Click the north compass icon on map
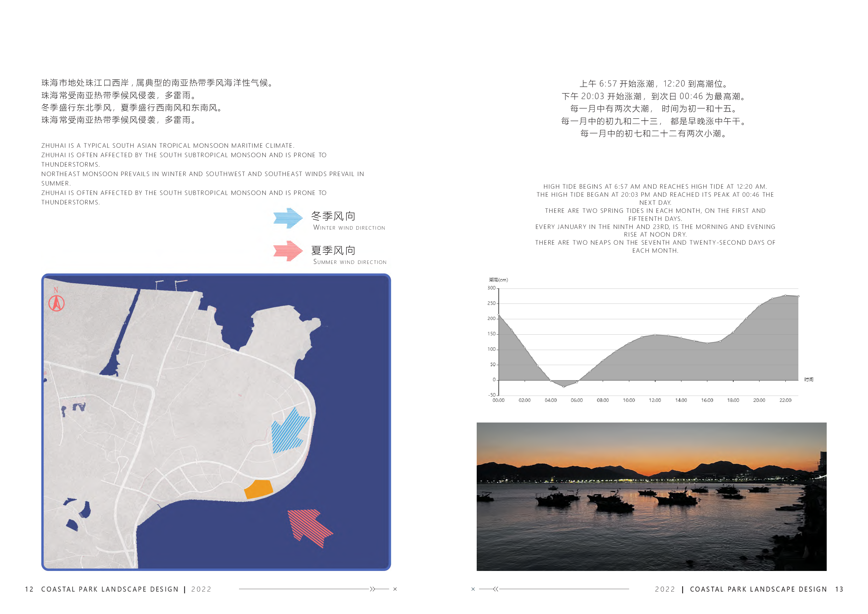868x614 pixels. [x=56, y=303]
